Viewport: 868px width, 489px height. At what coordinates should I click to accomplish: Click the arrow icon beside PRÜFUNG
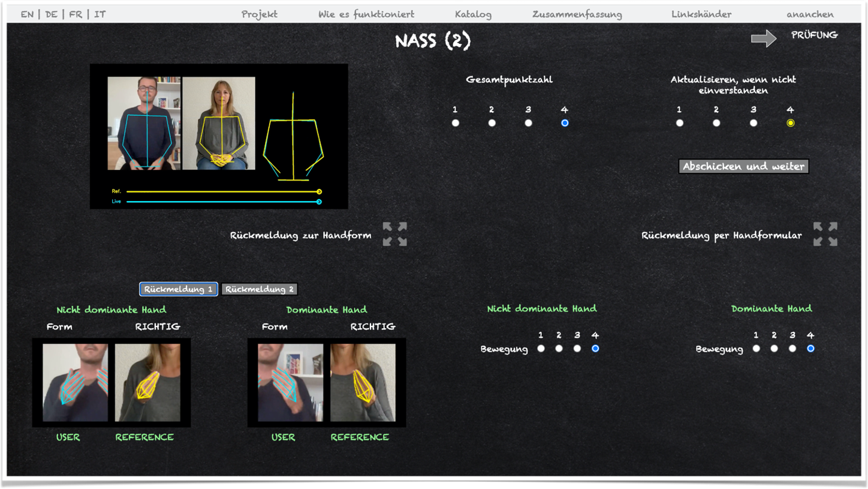tap(763, 39)
